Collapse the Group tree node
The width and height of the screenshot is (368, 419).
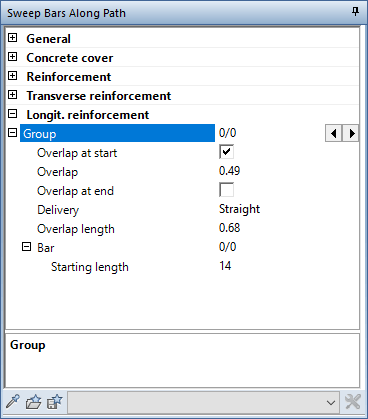[x=13, y=133]
